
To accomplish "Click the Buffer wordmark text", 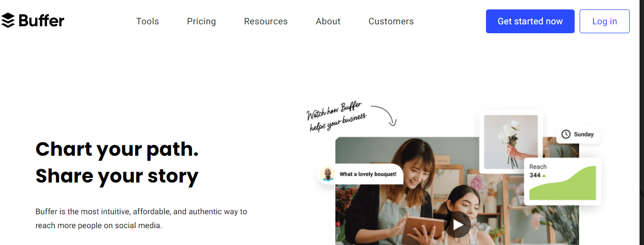I will click(x=42, y=21).
